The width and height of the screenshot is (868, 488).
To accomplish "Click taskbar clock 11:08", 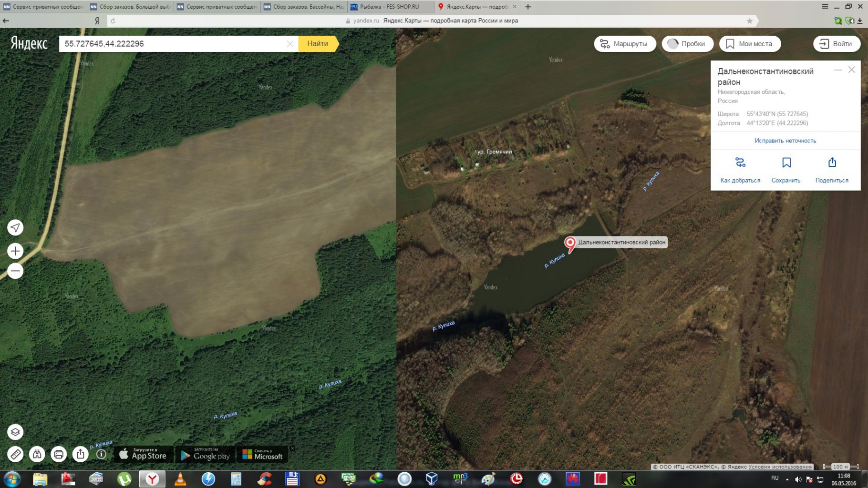I will point(844,479).
